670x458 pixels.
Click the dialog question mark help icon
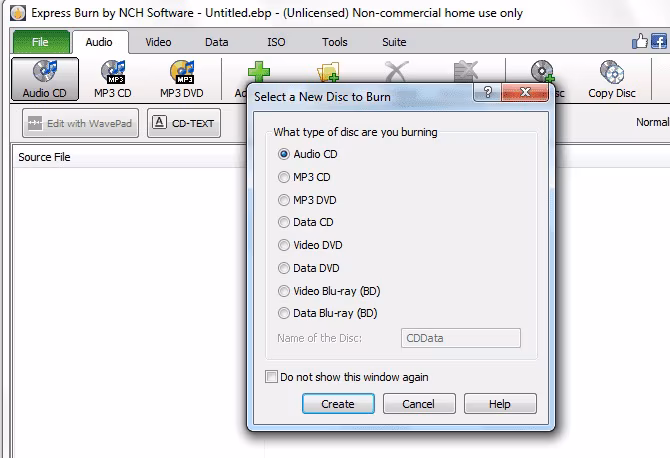point(488,92)
